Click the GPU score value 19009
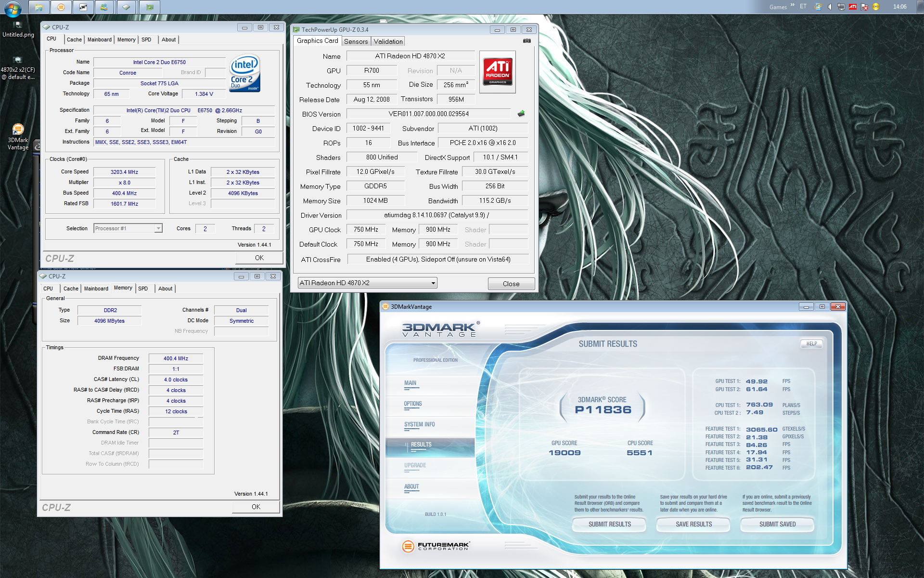 (565, 453)
